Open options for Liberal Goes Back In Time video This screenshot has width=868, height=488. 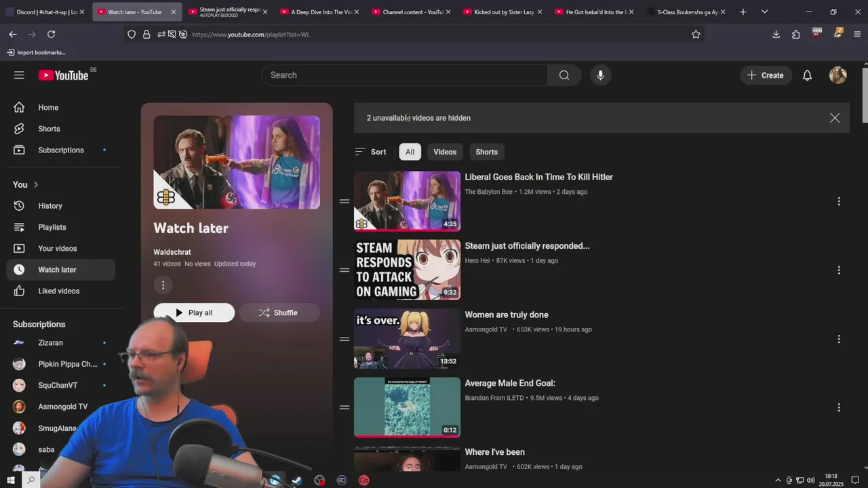click(x=839, y=201)
